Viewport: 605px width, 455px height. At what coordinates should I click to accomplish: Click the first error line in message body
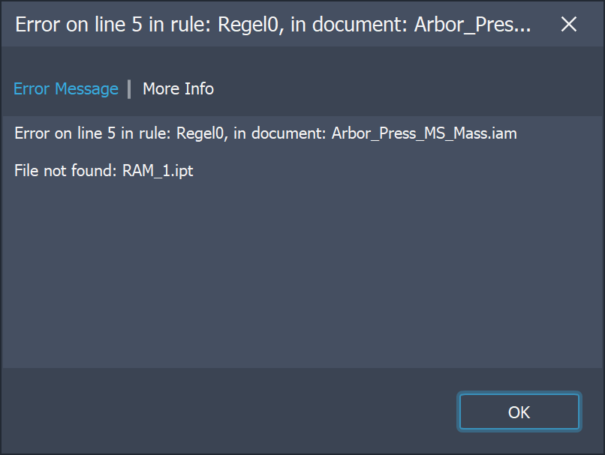coord(265,133)
